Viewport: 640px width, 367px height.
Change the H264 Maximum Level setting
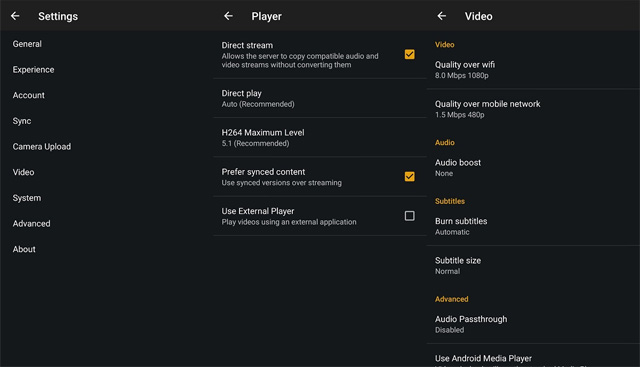click(x=320, y=138)
